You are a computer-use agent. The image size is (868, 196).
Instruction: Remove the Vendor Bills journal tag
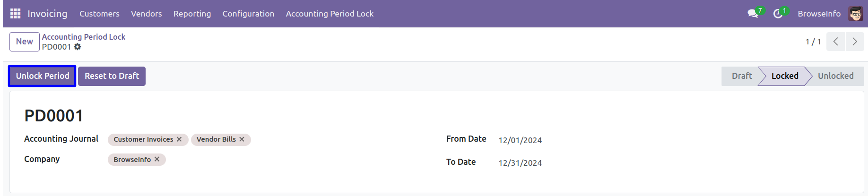242,139
